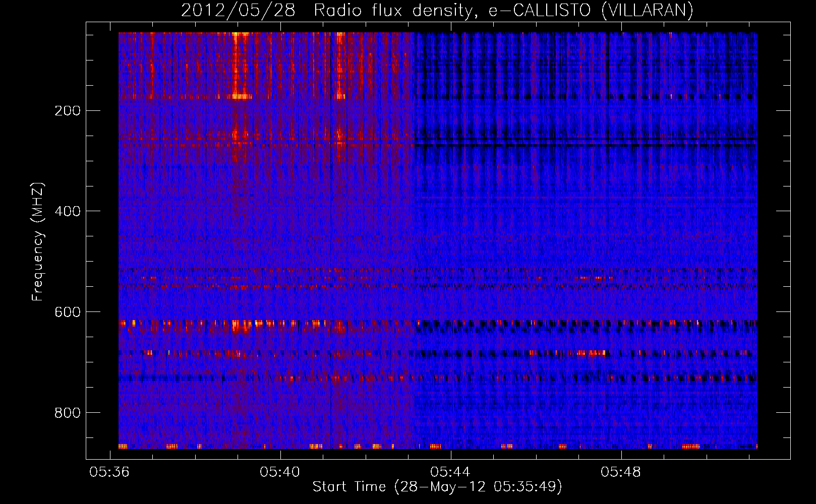Click the 'Start Time (28-May-12 05:35:49)' axis label
Image resolution: width=816 pixels, height=504 pixels.
pyautogui.click(x=437, y=487)
